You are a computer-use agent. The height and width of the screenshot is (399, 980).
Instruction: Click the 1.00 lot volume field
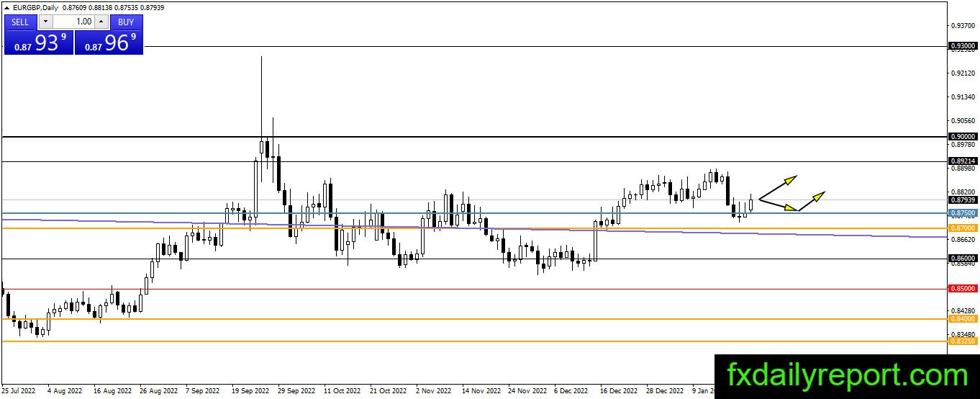point(73,22)
